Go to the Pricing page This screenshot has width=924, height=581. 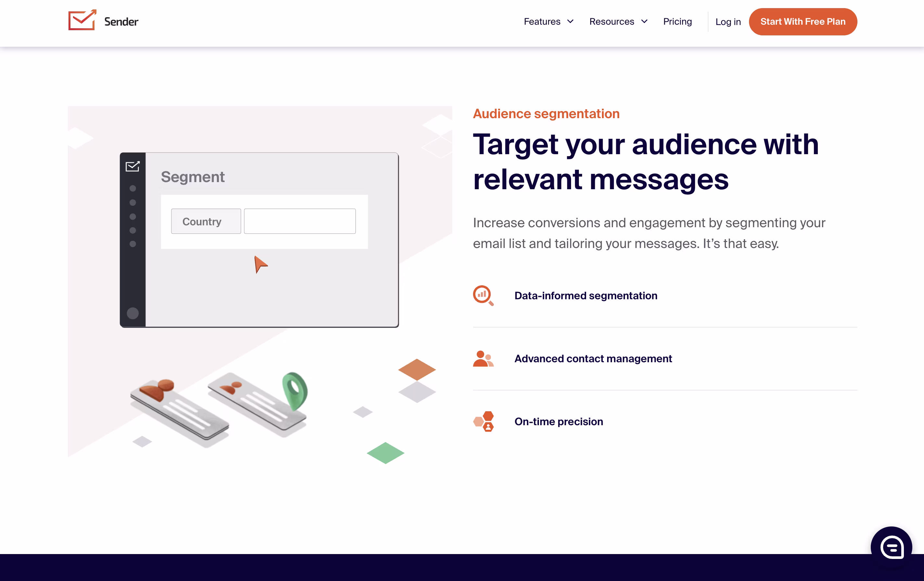click(677, 21)
